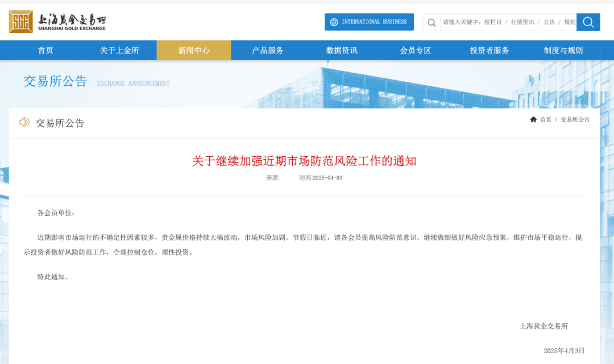Open 投资者服务 navigation item
Screen dimensions: 614x364
pyautogui.click(x=489, y=51)
